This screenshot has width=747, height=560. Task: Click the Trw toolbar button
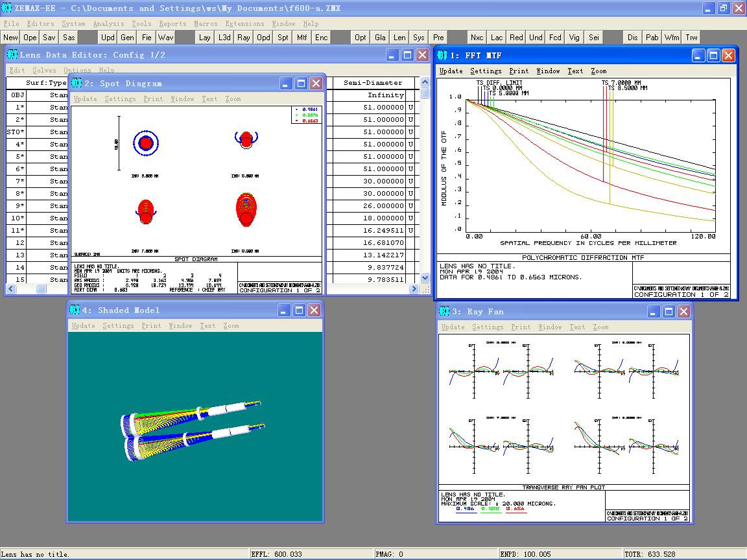point(691,38)
